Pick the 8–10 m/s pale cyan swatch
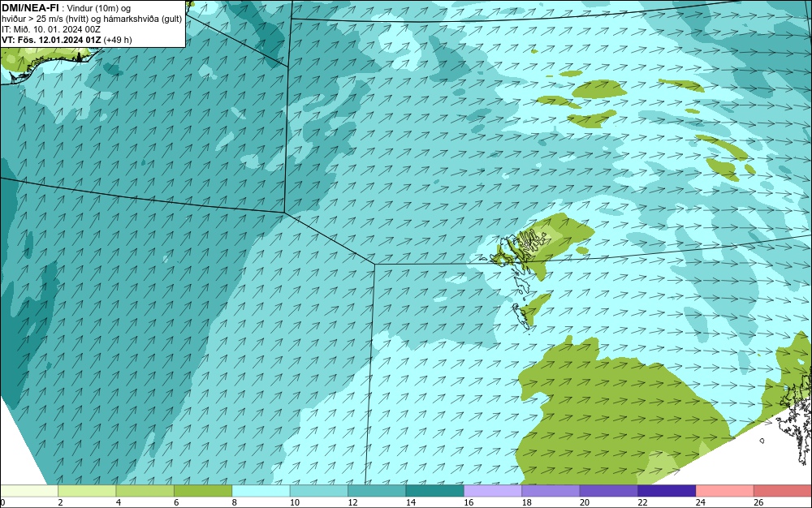812x508 pixels. [261, 491]
